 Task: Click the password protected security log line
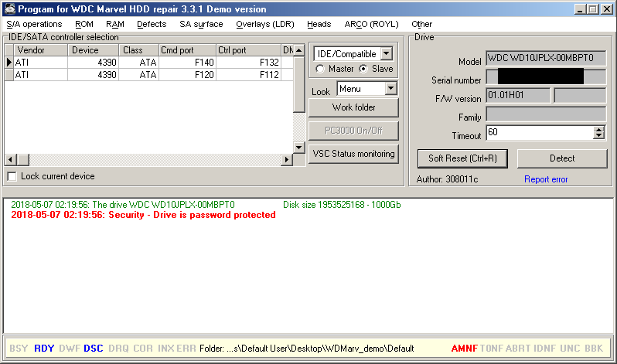(x=143, y=215)
